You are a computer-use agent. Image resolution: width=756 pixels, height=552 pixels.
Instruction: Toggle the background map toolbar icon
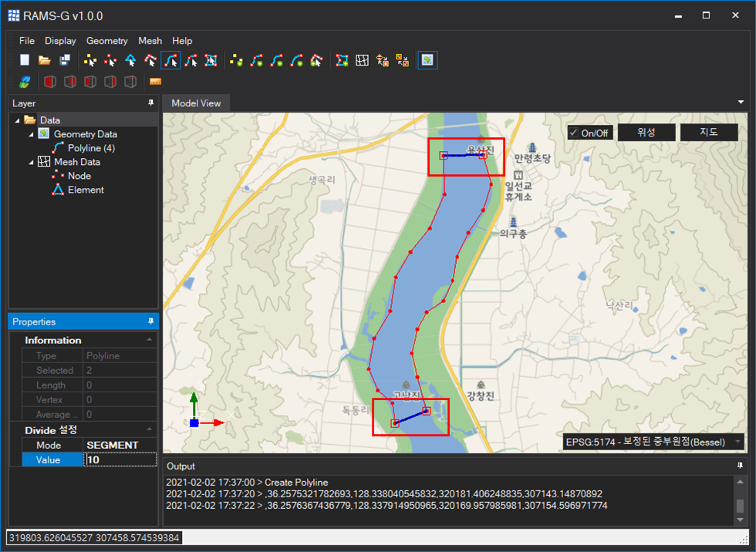(x=427, y=60)
